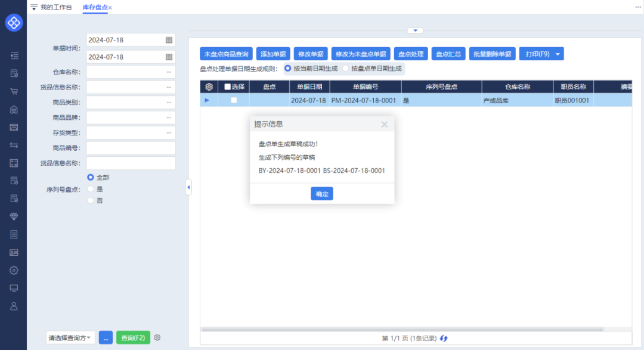
Task: Click the 商品编号 input field
Action: (x=131, y=148)
